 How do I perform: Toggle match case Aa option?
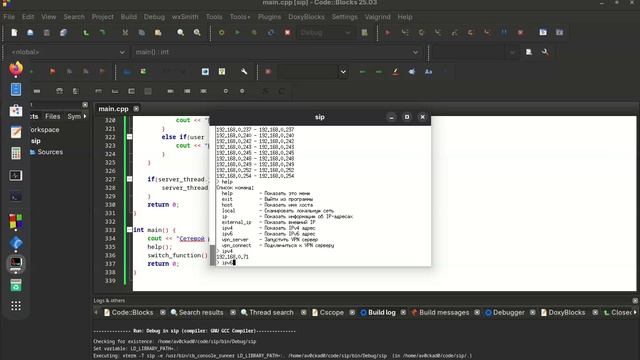[x=428, y=71]
